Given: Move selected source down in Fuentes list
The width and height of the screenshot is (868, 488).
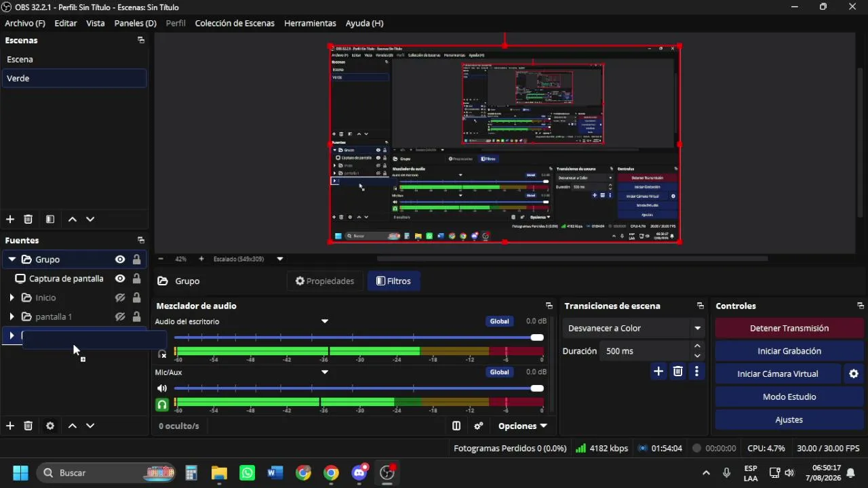Looking at the screenshot, I should tap(90, 426).
